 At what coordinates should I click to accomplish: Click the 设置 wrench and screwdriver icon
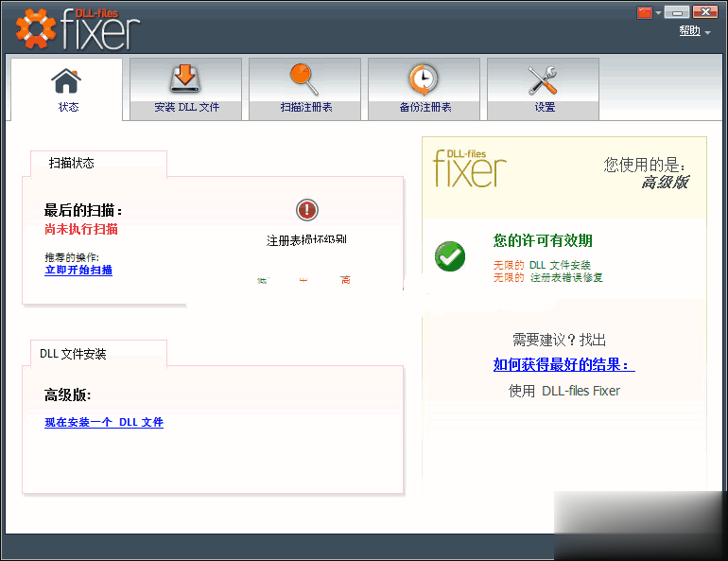click(x=543, y=79)
